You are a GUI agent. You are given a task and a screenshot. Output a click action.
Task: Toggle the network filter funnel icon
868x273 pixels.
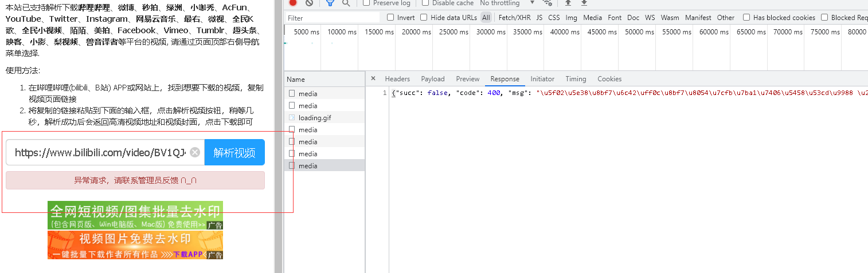click(x=330, y=3)
